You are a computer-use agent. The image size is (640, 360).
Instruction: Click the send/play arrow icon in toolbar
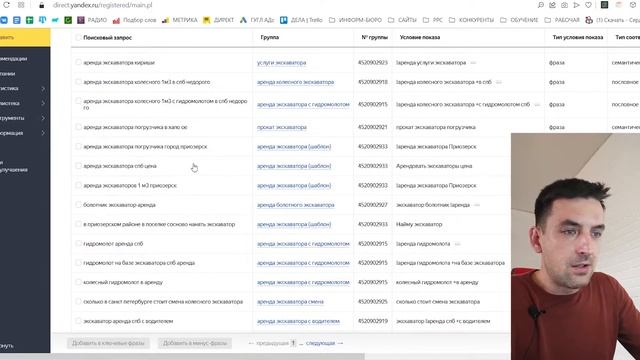[576, 5]
